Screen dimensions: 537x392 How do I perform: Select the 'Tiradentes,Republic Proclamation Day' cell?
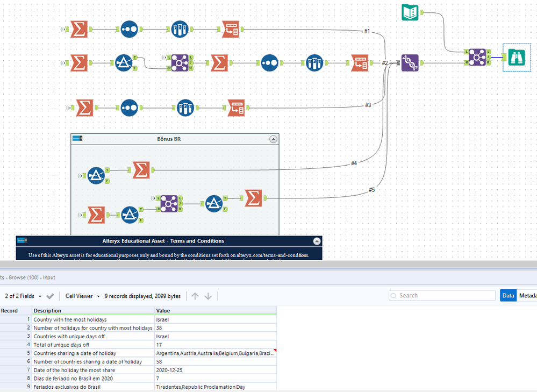coord(216,387)
